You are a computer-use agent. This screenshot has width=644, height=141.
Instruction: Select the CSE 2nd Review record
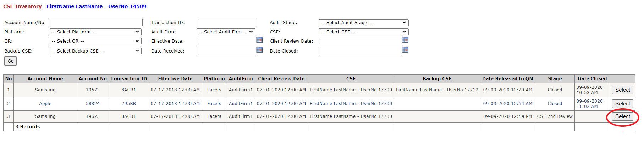(x=623, y=116)
